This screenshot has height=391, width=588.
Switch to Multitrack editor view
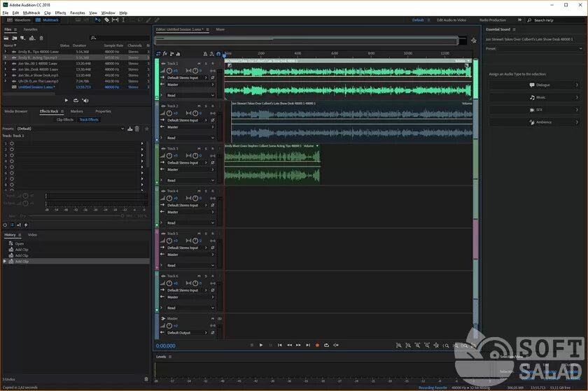click(48, 20)
